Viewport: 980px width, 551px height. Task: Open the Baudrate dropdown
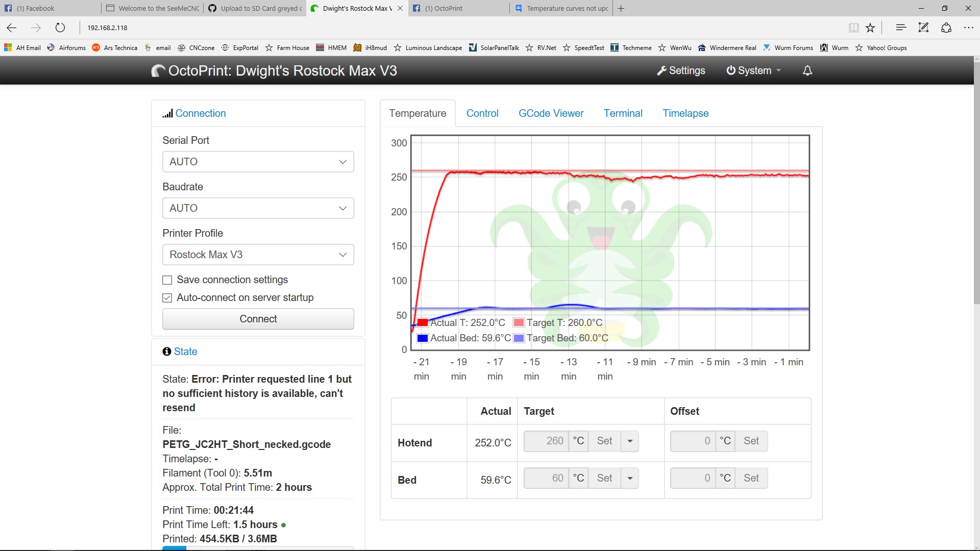[258, 208]
